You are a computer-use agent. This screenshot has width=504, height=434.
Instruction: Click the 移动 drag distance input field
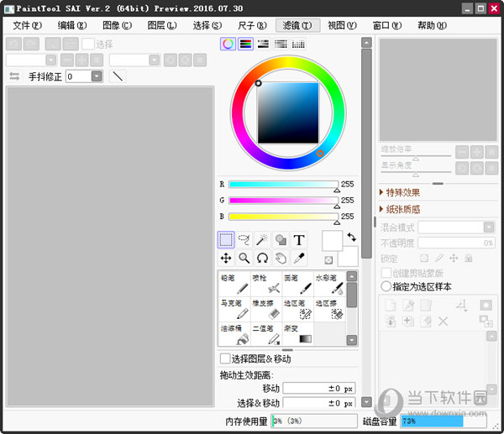[319, 388]
